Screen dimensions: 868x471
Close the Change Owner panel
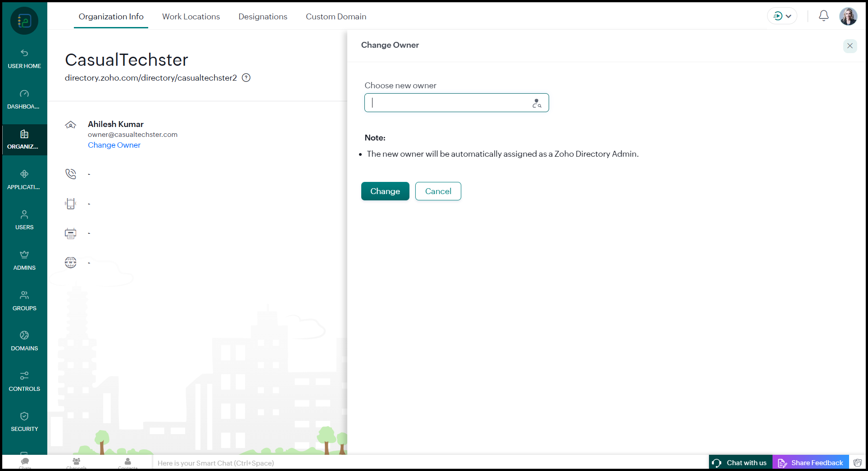tap(850, 45)
